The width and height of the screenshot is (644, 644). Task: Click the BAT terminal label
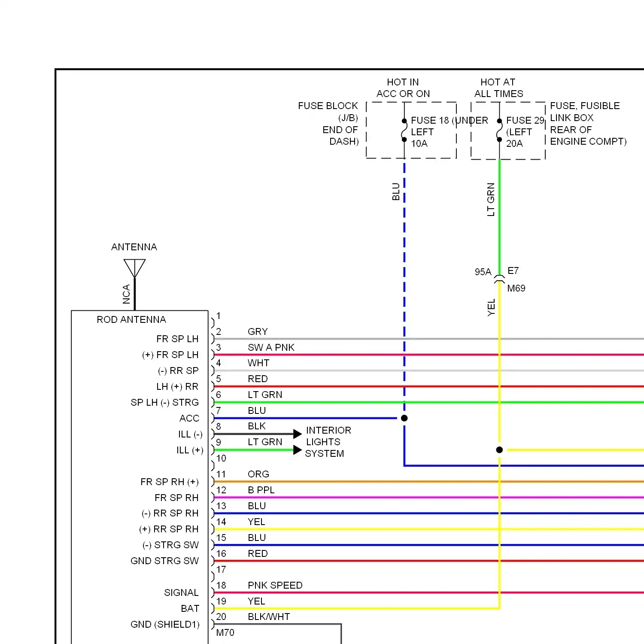coord(190,608)
